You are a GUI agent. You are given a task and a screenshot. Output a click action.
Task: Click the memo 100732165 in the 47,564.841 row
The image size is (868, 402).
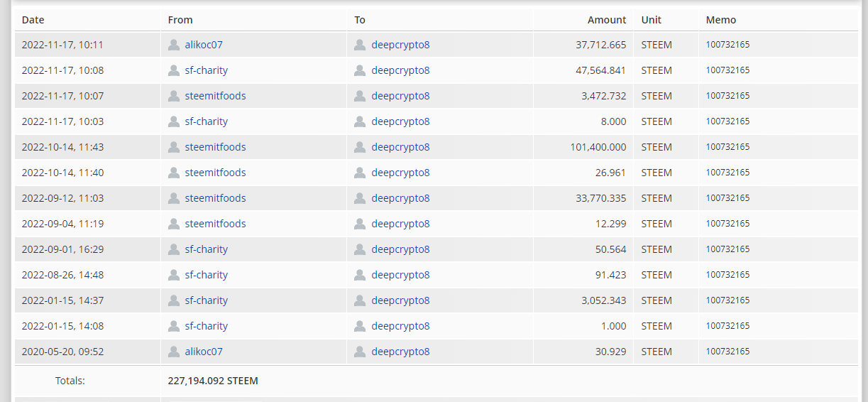[727, 70]
